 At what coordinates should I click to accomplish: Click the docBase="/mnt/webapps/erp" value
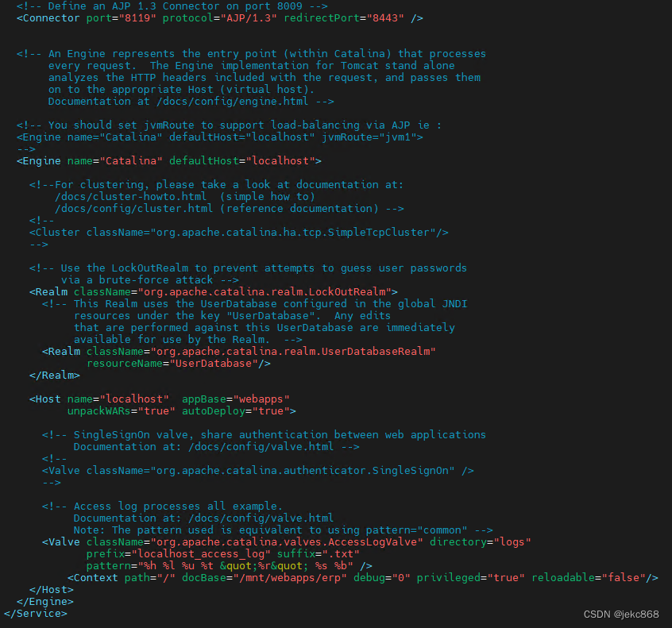pyautogui.click(x=293, y=577)
